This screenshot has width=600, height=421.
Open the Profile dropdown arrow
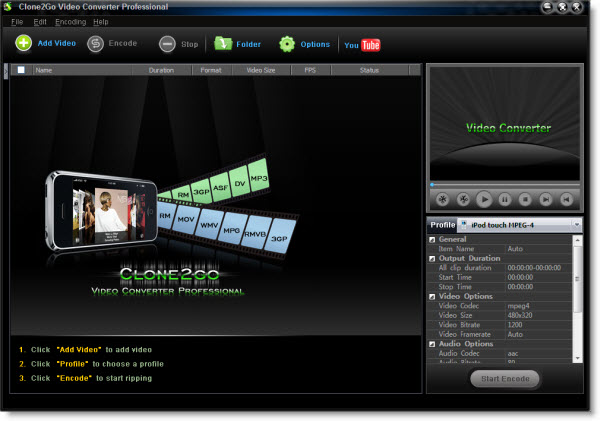coord(577,225)
